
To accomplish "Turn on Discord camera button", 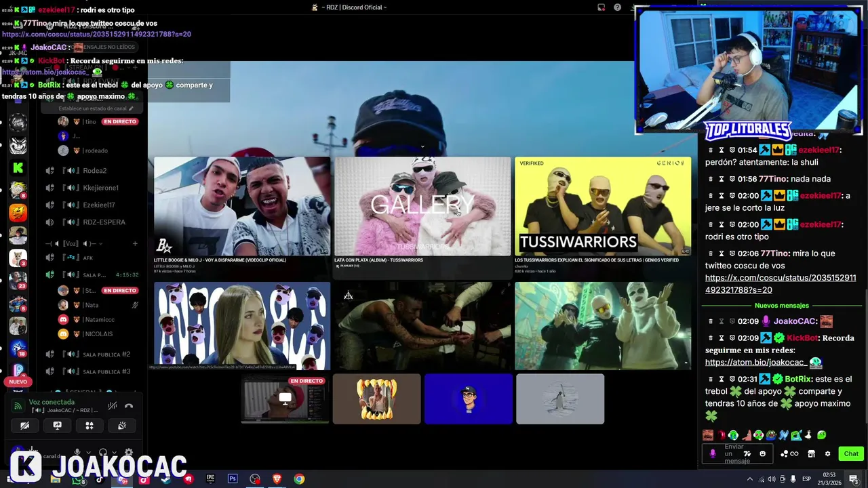I will click(25, 426).
